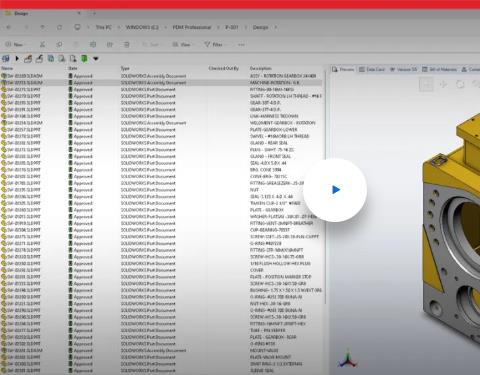
Task: Go up one folder level arrow
Action: (x=43, y=27)
